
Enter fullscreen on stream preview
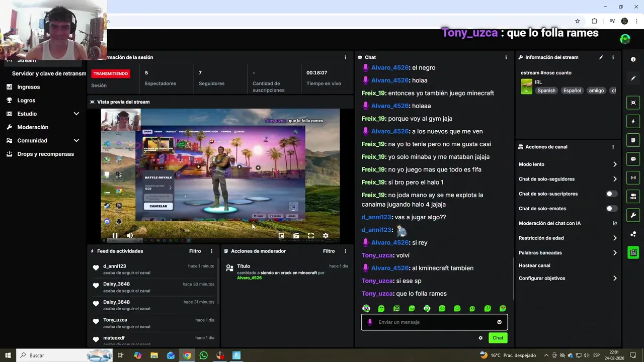coord(311,235)
